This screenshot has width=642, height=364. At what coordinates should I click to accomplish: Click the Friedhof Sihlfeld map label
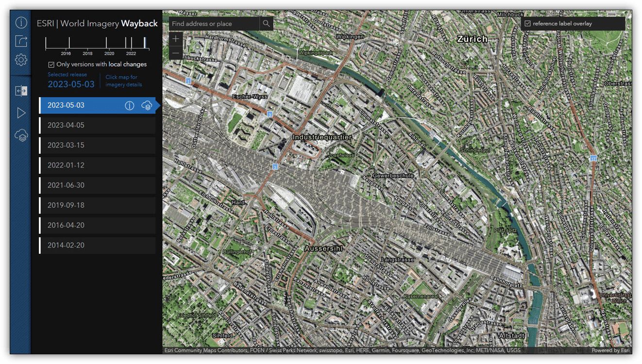coord(196,315)
